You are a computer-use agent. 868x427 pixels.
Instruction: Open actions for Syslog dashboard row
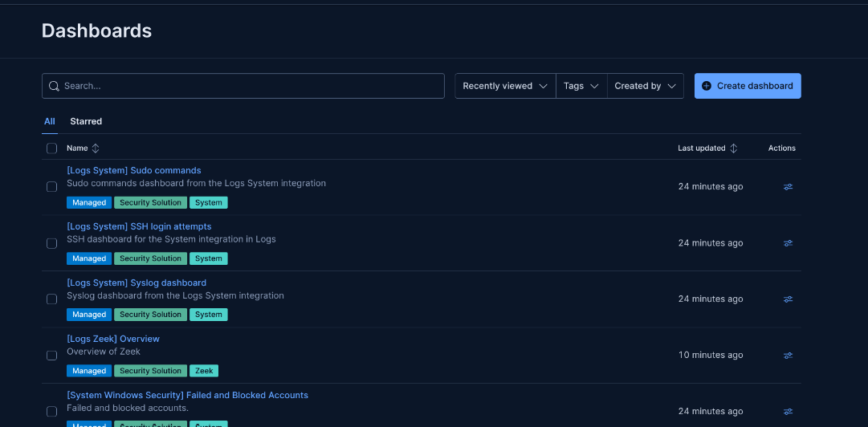click(789, 299)
